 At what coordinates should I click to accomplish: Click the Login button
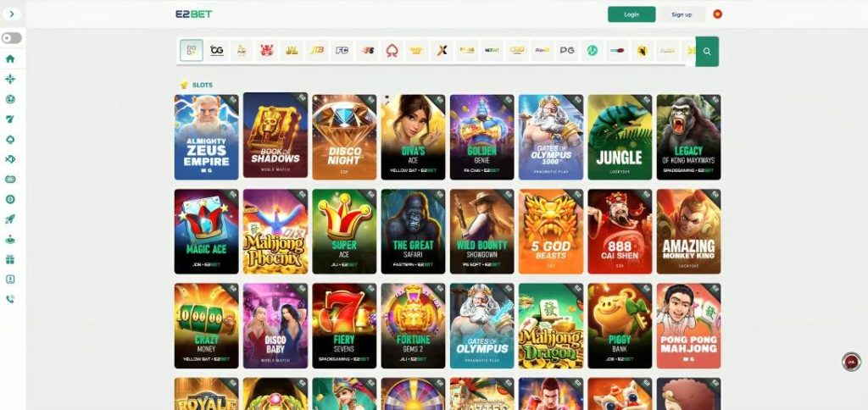pos(632,14)
